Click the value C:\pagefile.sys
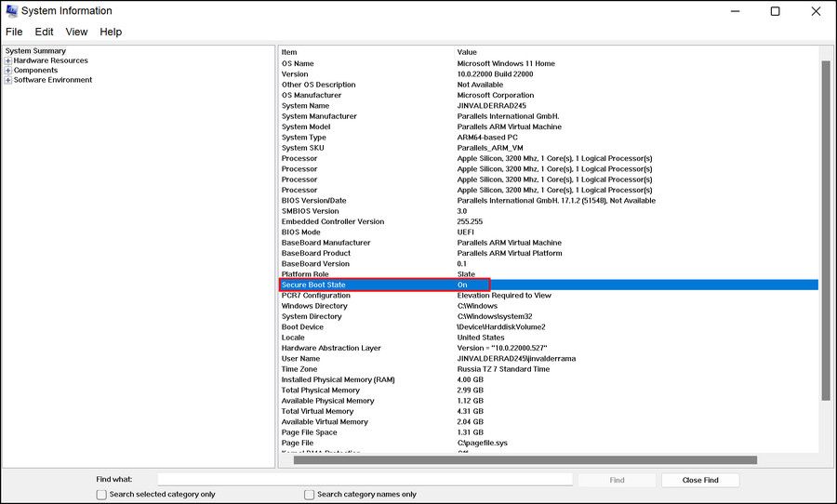 [482, 443]
